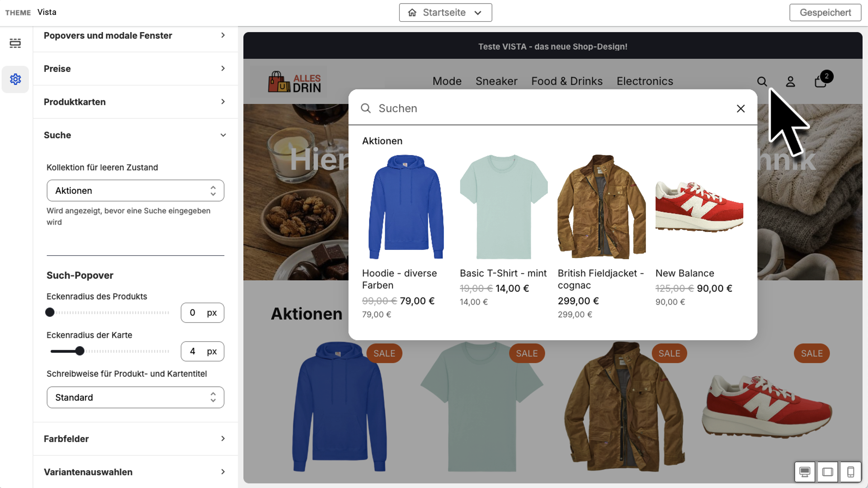Open the Startseite page selector dropdown
Viewport: 868px width, 488px height.
click(x=445, y=13)
